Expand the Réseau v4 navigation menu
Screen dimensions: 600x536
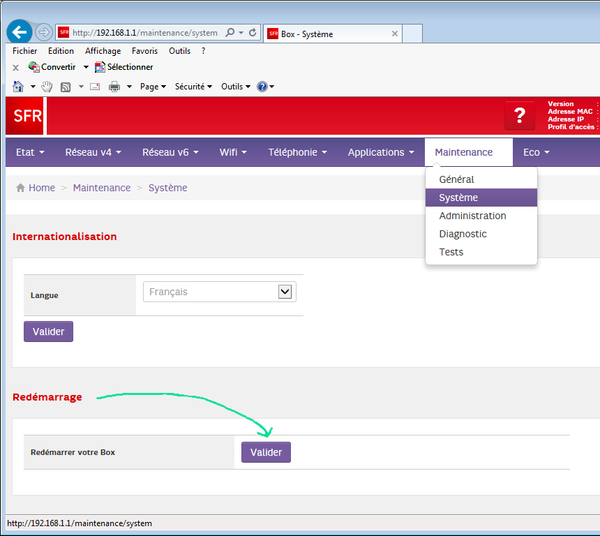tap(93, 152)
